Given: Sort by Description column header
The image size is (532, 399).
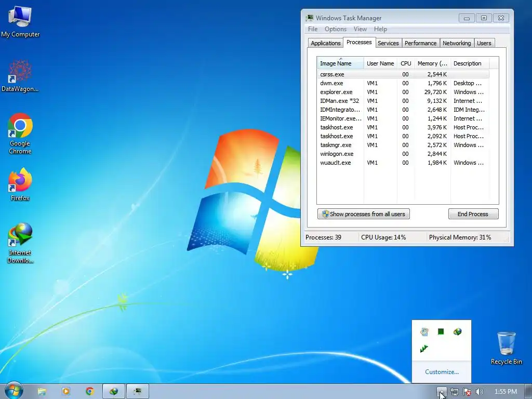Looking at the screenshot, I should (x=470, y=63).
